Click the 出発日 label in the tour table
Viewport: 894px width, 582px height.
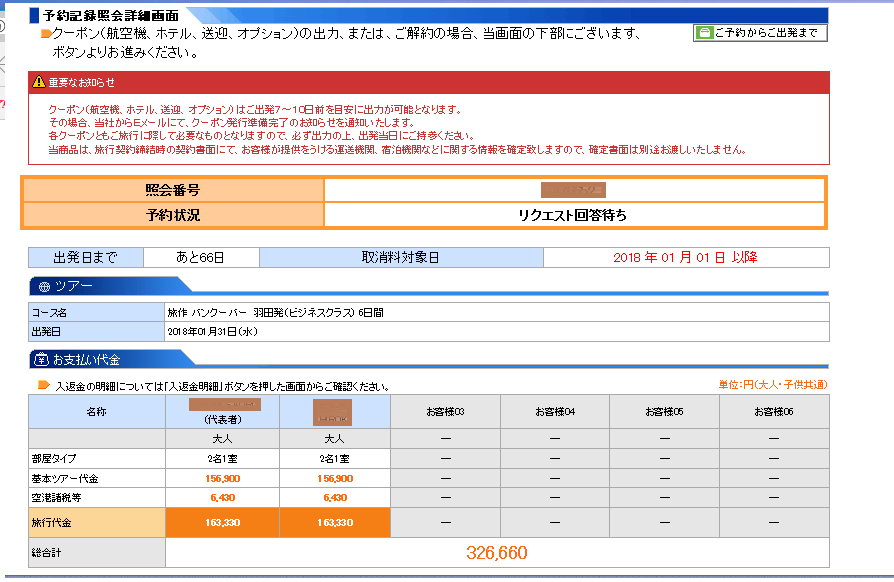[46, 331]
